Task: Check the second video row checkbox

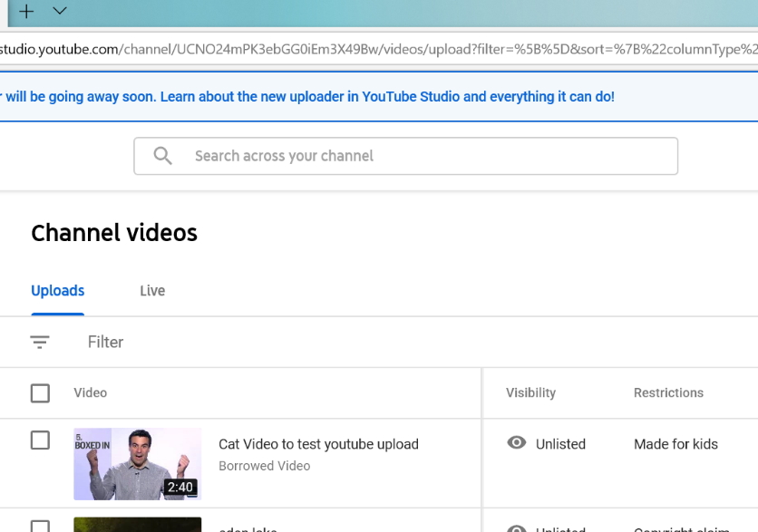Action: [x=40, y=527]
